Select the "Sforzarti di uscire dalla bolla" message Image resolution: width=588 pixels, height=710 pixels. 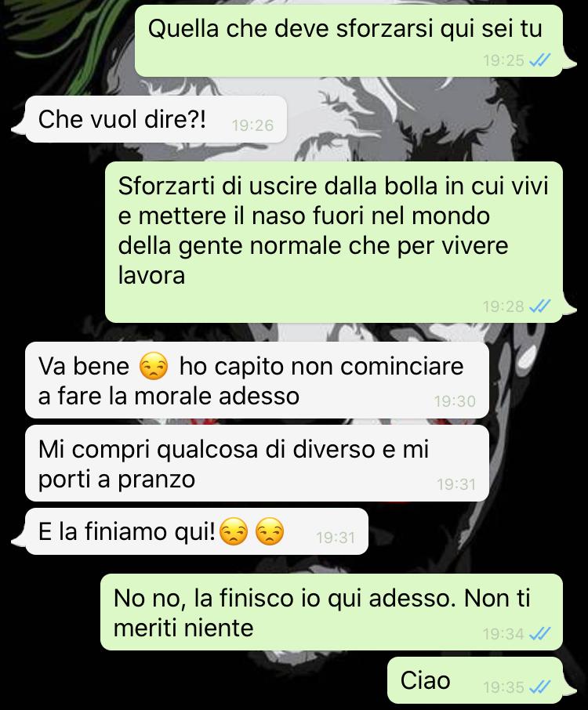[334, 242]
